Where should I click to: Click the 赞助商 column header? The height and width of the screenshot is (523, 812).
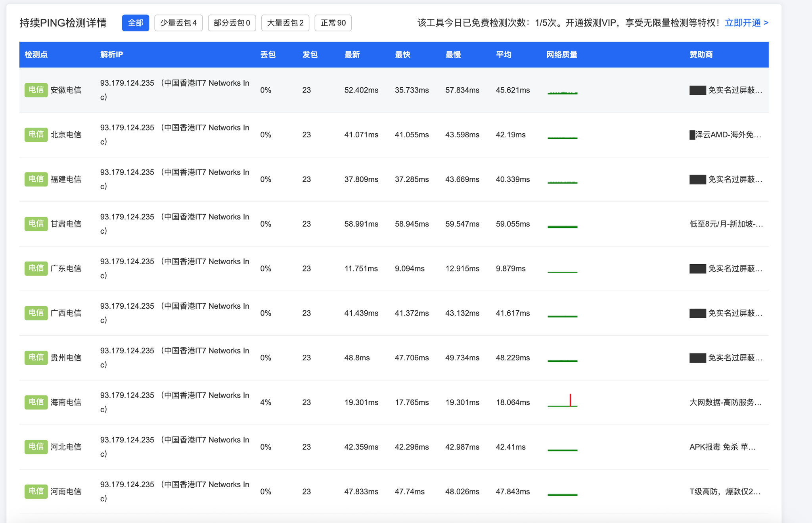tap(701, 55)
